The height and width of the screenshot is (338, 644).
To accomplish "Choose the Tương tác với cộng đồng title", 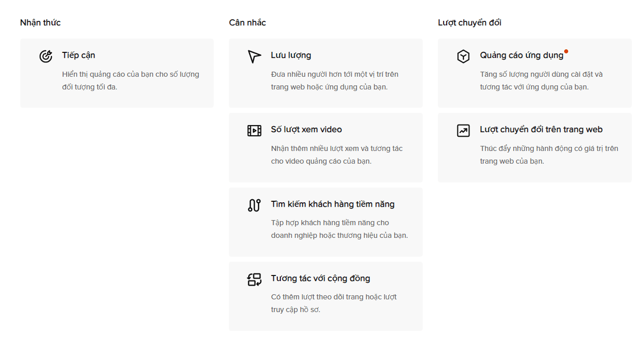I will 320,278.
